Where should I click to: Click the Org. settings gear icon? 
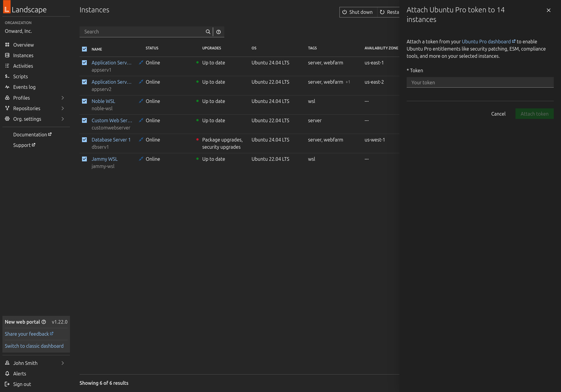coord(7,119)
